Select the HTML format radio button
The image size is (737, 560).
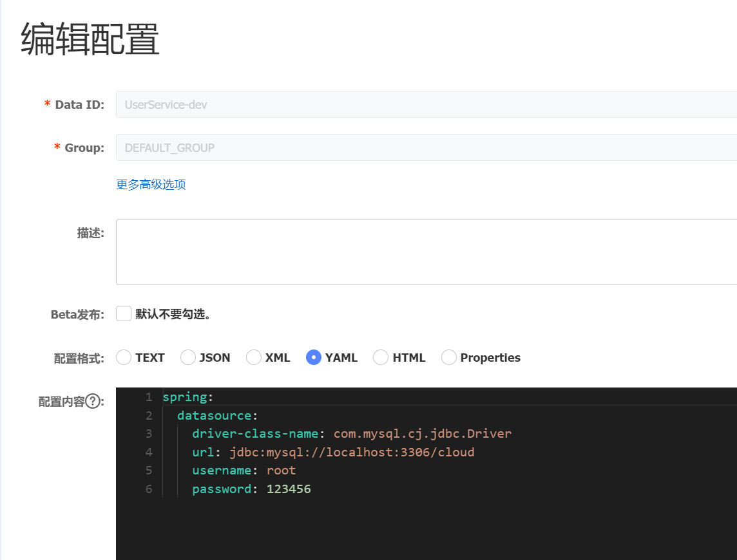pos(381,357)
